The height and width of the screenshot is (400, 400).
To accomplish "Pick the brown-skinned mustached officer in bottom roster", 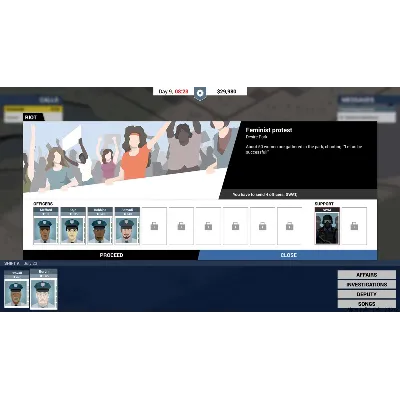I will point(16,289).
